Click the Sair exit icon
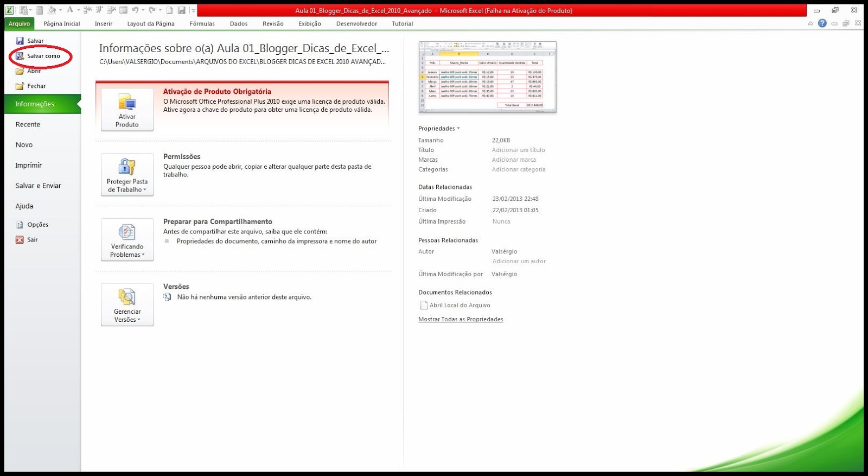 [x=20, y=239]
